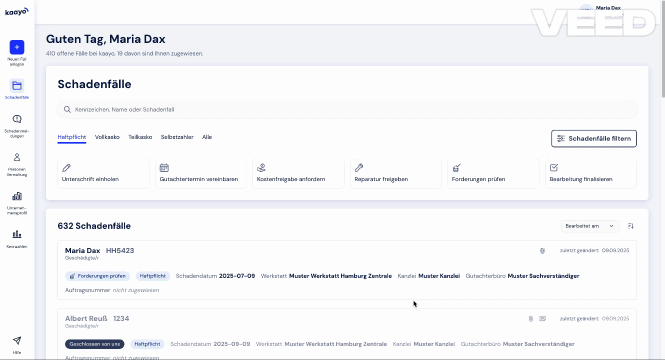Open Unternehmensprofil in the sidebar
Image resolution: width=665 pixels, height=360 pixels.
coord(17,203)
